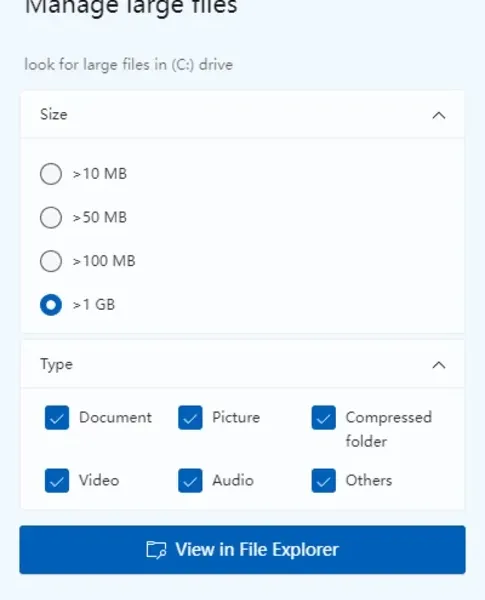Choose the >50 MB size option

(x=51, y=218)
